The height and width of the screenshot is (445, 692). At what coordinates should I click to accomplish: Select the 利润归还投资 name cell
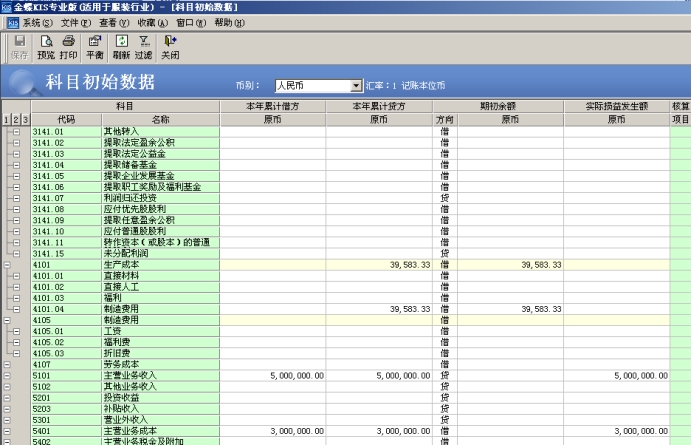[x=161, y=198]
